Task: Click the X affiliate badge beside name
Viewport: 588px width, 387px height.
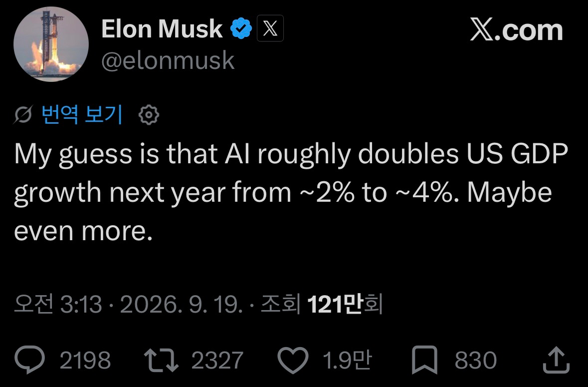Action: tap(270, 28)
